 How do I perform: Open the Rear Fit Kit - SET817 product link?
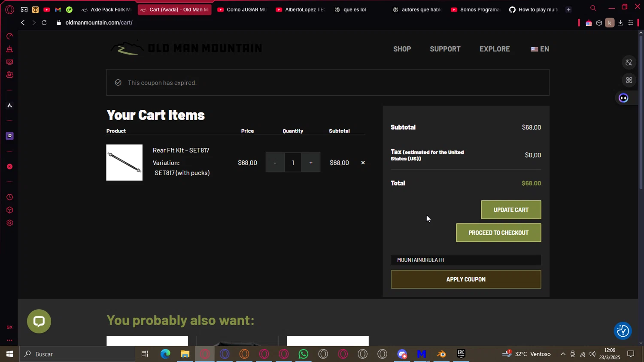pos(181,150)
